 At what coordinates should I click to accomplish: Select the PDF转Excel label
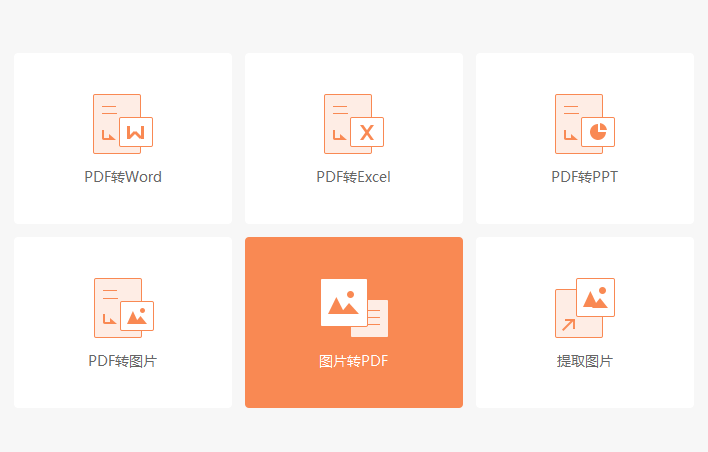354,177
